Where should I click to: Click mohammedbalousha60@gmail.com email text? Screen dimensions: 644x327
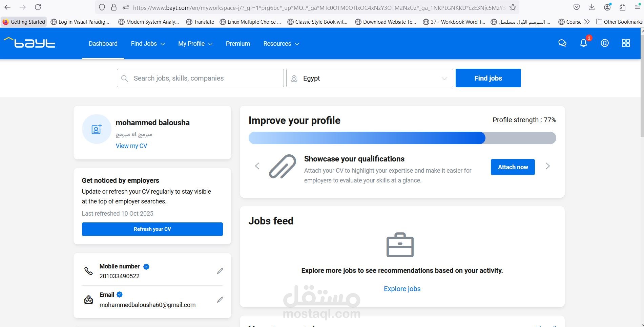pos(148,305)
